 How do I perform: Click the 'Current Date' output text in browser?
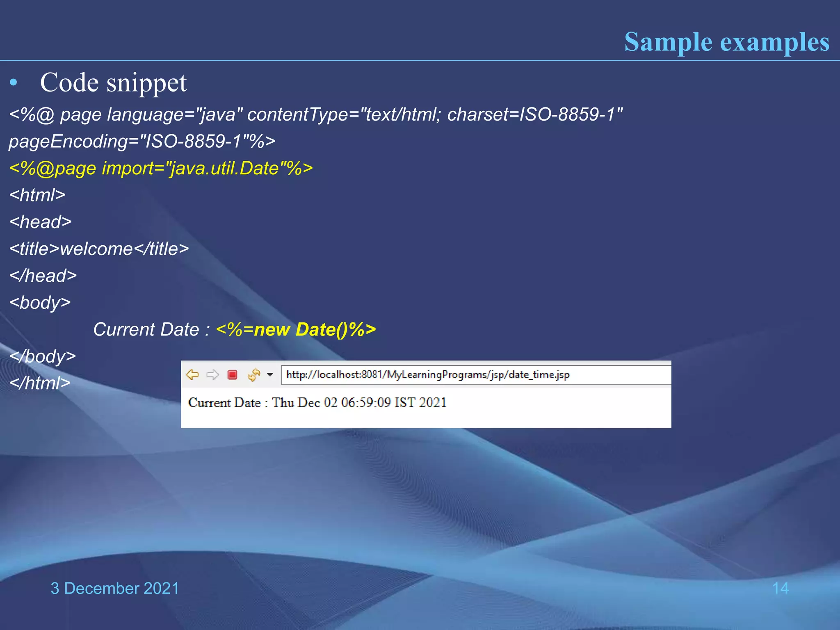(317, 403)
